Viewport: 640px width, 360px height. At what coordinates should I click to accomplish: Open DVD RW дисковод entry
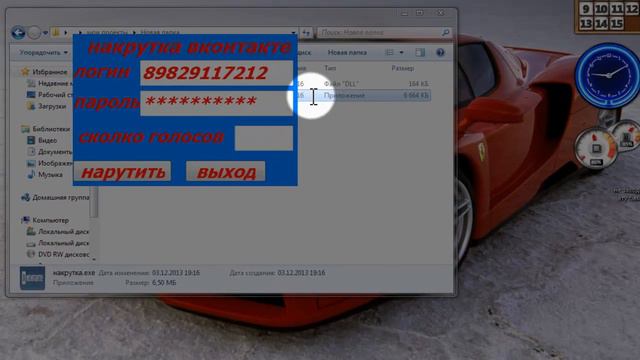[58, 254]
